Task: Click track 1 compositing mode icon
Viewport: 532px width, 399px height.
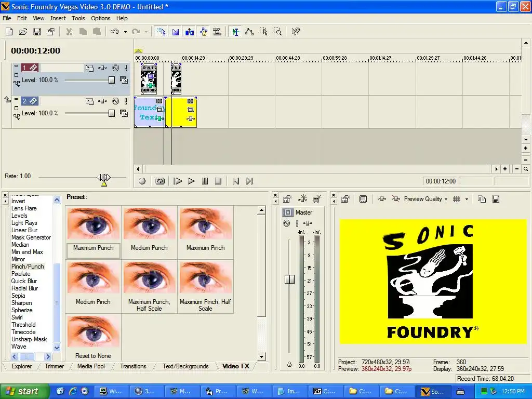Action: [124, 80]
